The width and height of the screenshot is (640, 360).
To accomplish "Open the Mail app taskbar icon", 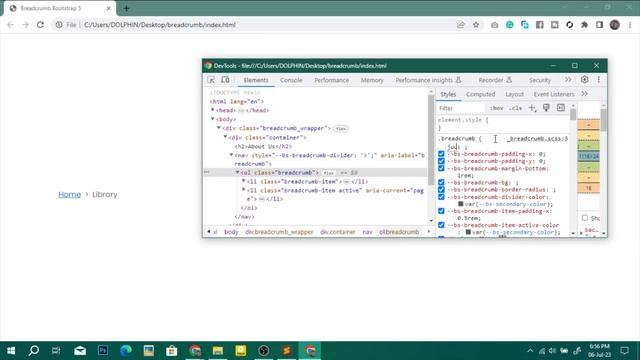I will click(x=80, y=351).
